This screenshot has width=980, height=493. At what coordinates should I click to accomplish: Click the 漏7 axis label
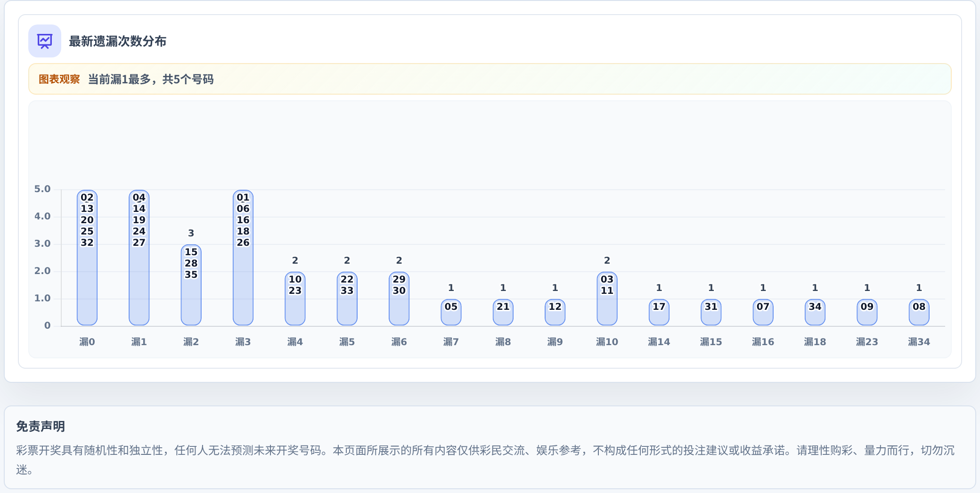[451, 342]
